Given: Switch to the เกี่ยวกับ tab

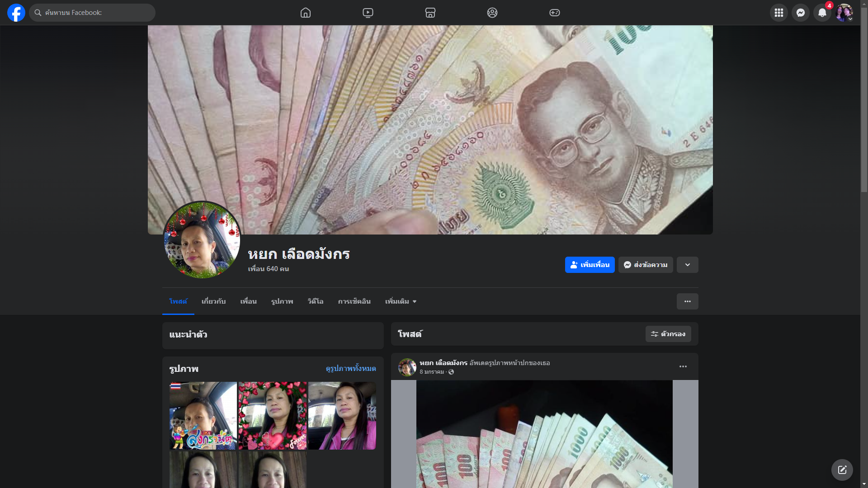Looking at the screenshot, I should click(x=213, y=301).
